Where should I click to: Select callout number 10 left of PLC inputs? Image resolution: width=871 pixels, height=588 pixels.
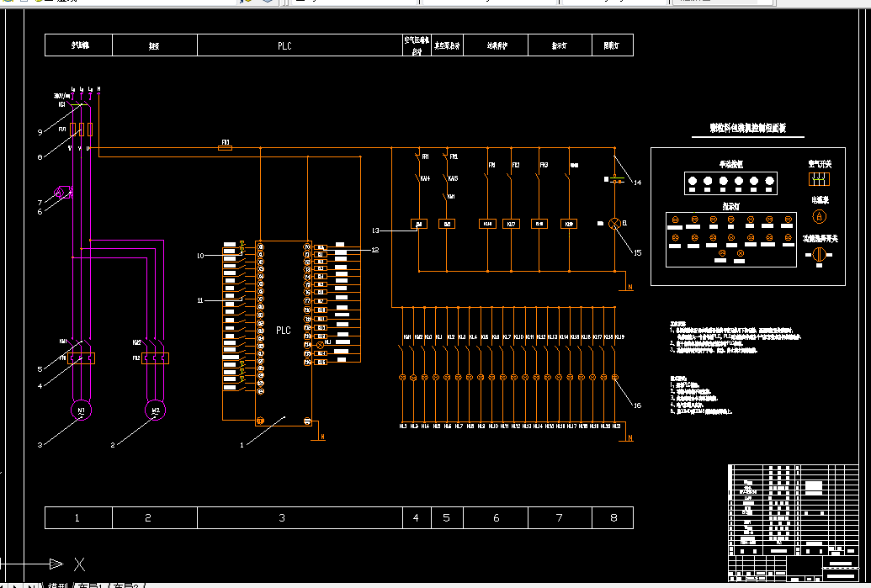(x=200, y=256)
